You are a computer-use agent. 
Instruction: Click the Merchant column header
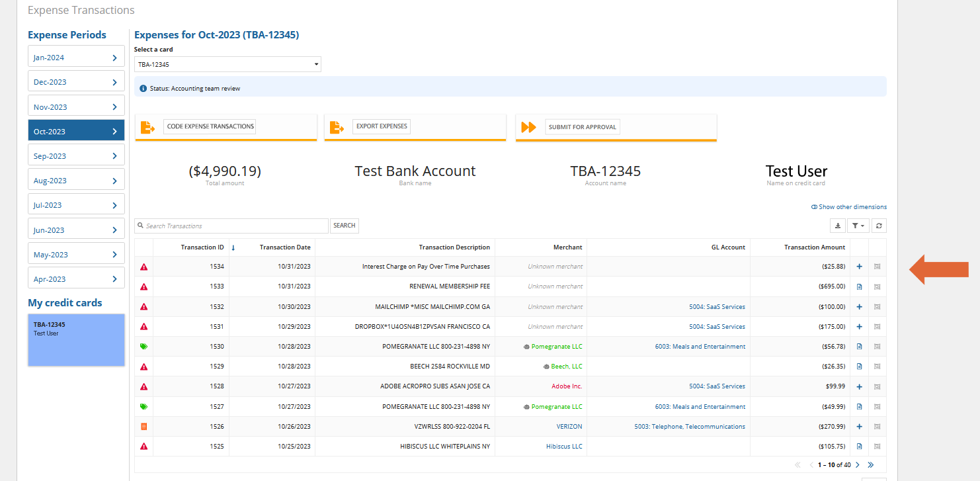[x=568, y=247]
